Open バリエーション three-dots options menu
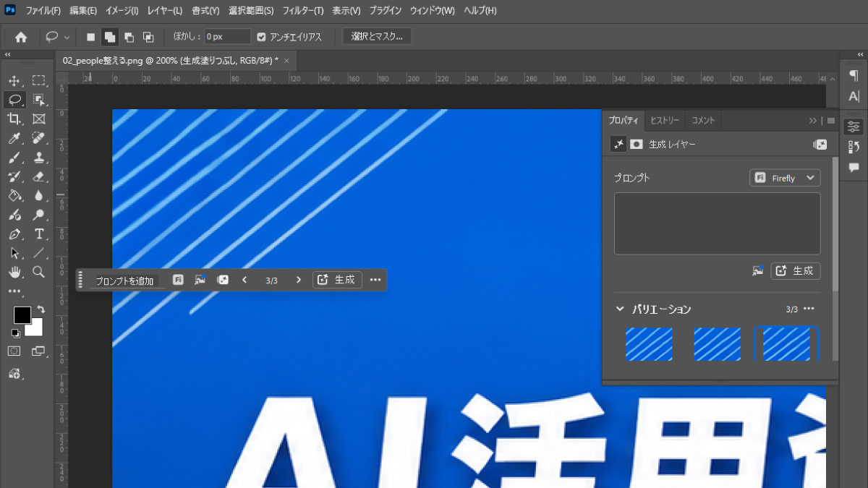868x488 pixels. [x=809, y=309]
